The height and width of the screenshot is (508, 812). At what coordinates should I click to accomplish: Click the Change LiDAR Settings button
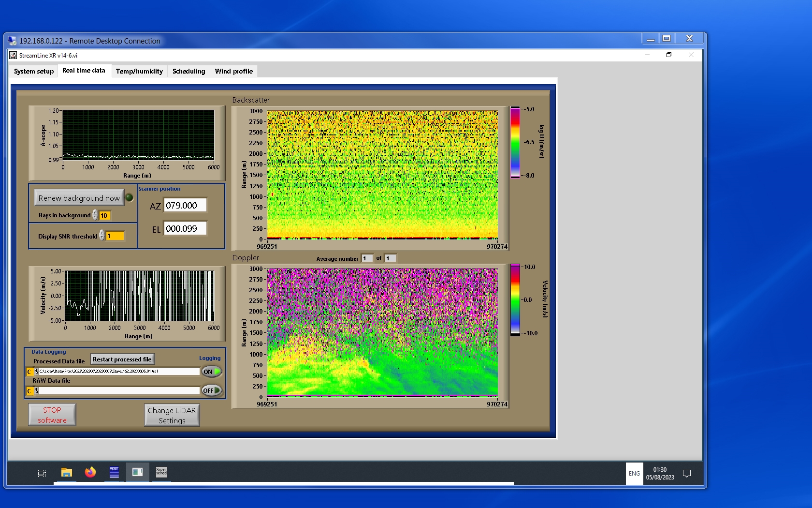[x=172, y=415]
